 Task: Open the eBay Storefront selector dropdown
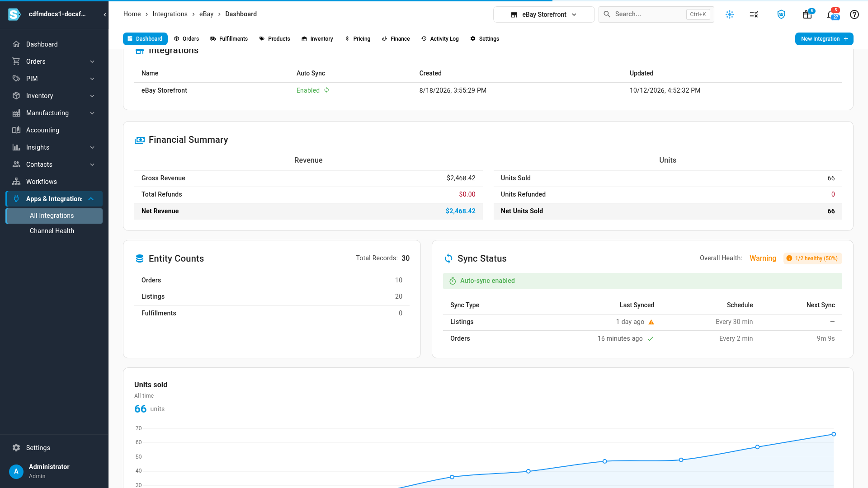(x=544, y=14)
